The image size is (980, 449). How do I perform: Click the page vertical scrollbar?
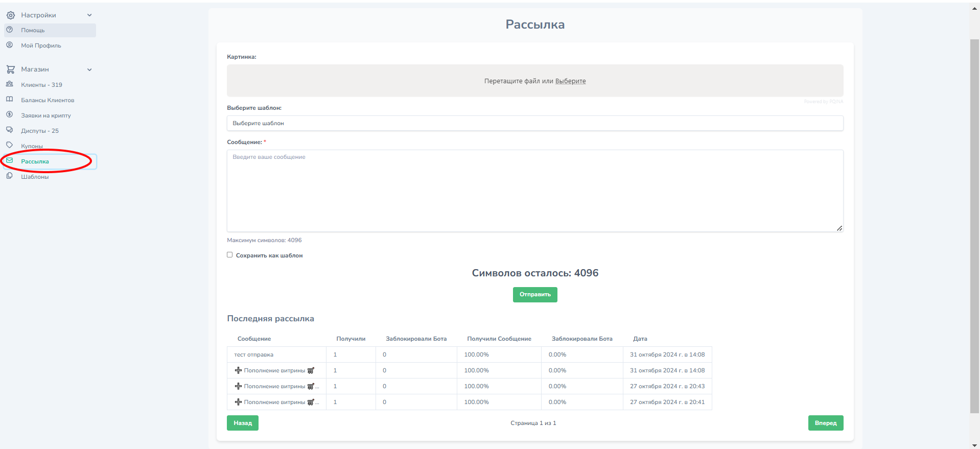click(975, 226)
